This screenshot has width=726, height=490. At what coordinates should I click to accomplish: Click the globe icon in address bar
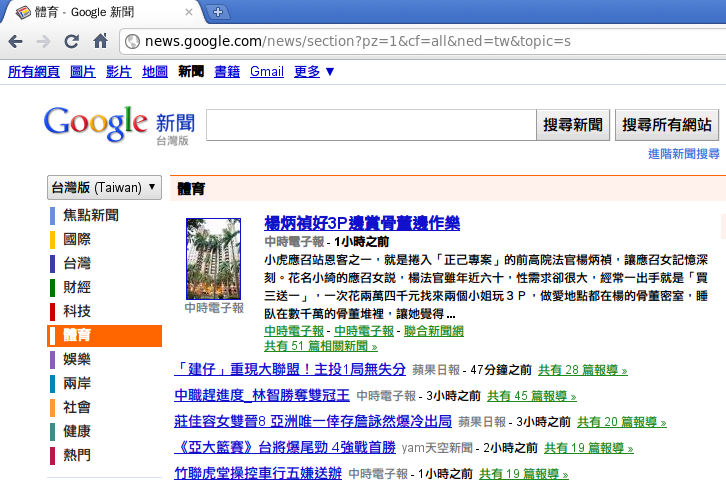132,41
